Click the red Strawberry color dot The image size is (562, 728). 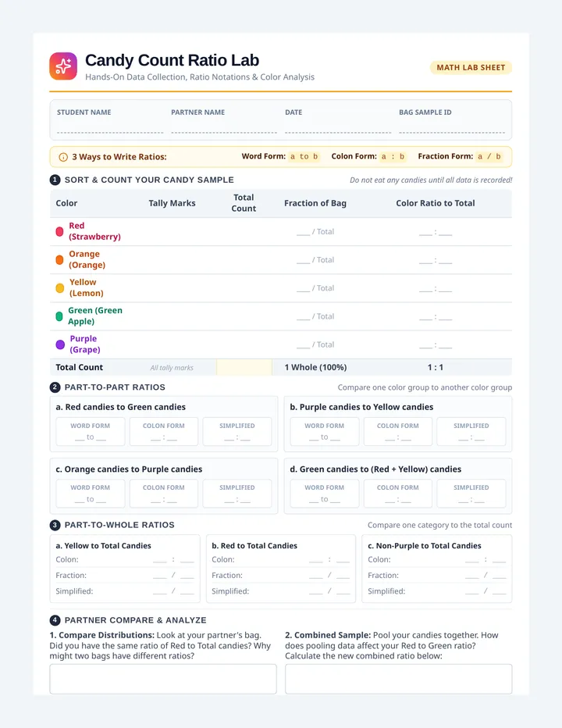[x=59, y=232]
